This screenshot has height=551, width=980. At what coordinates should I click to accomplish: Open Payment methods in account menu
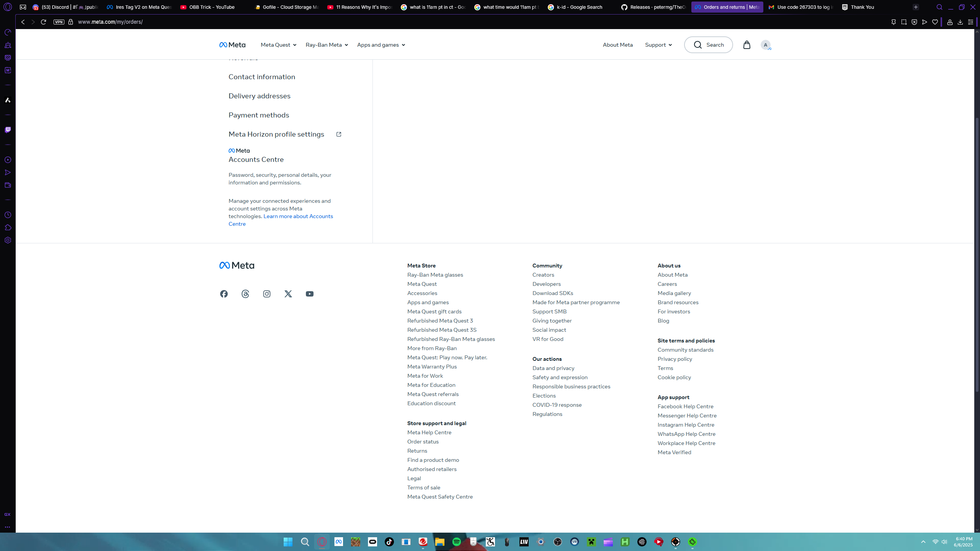(x=259, y=115)
